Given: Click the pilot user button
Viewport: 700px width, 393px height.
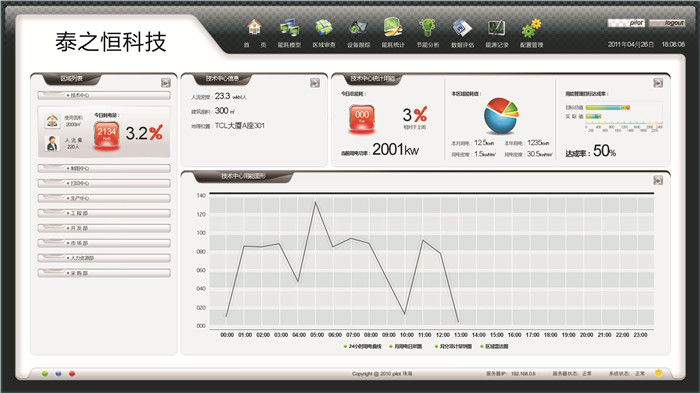Looking at the screenshot, I should pos(626,23).
